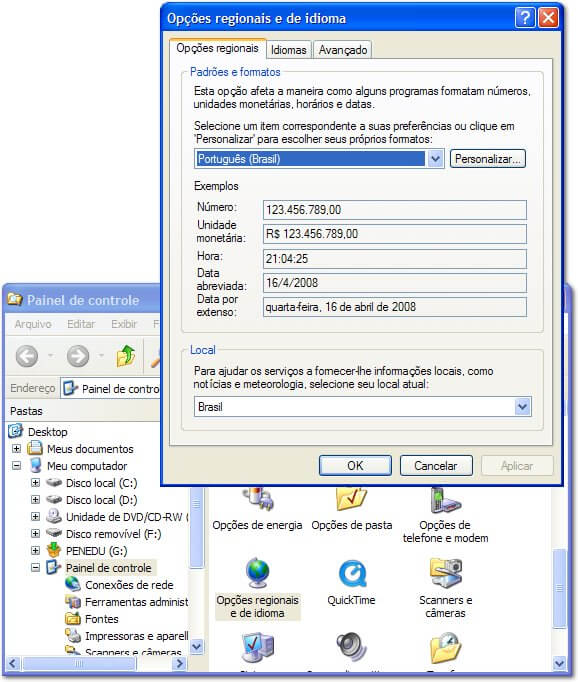Click the folder tree scroll right arrow
Viewport: 578px width, 682px height.
pos(179,664)
